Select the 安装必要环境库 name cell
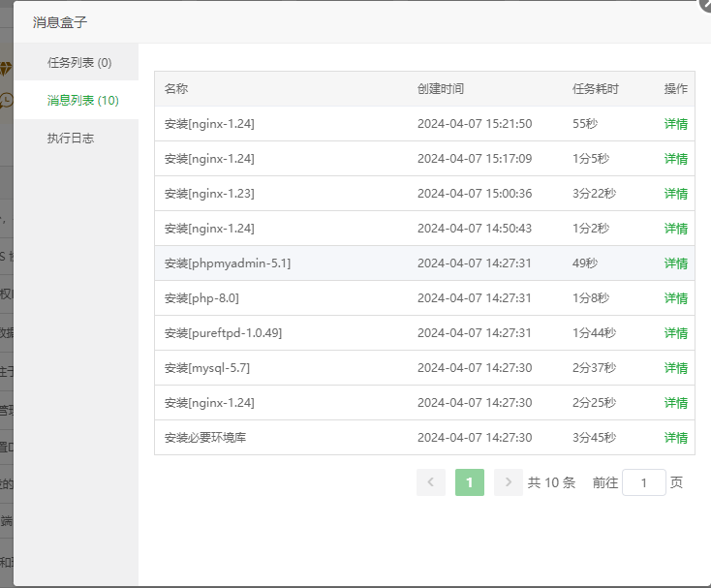The width and height of the screenshot is (711, 588). (205, 438)
